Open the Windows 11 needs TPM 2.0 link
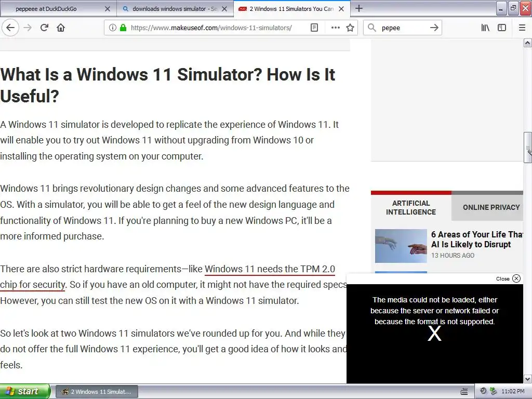 (x=270, y=269)
